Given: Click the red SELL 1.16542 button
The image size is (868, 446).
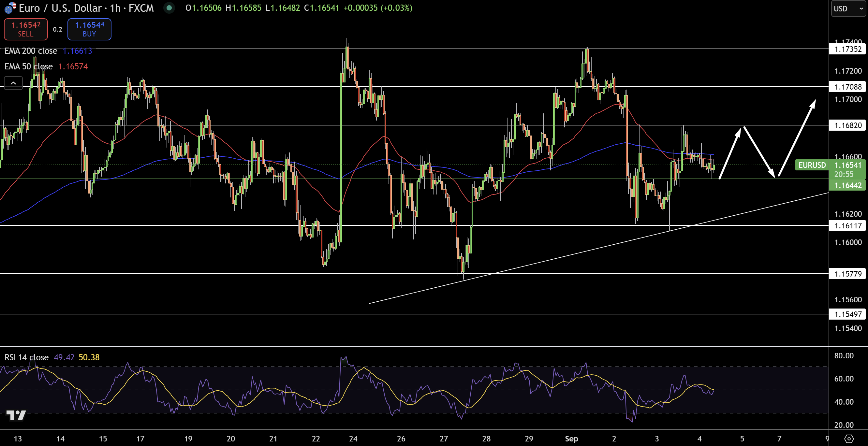Looking at the screenshot, I should coord(26,29).
